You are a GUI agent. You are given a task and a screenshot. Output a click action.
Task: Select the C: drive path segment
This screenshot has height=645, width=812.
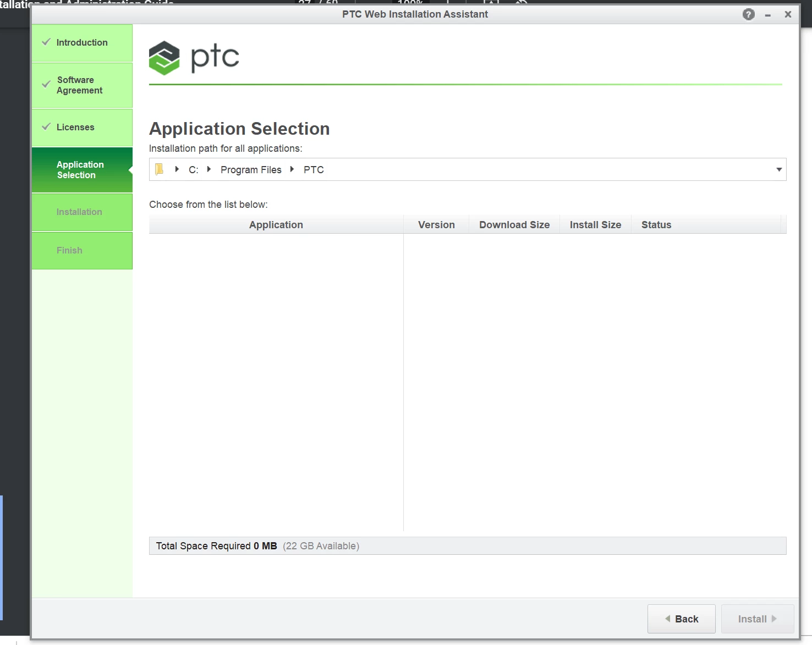(194, 170)
